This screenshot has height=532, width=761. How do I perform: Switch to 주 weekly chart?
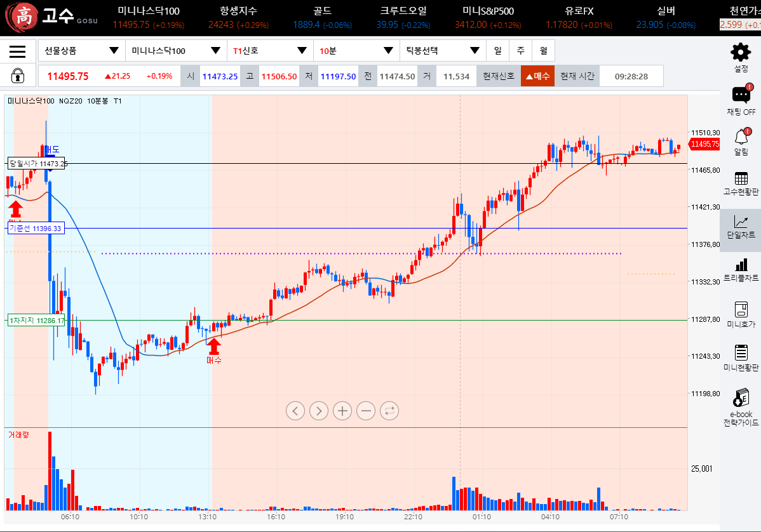[x=521, y=50]
